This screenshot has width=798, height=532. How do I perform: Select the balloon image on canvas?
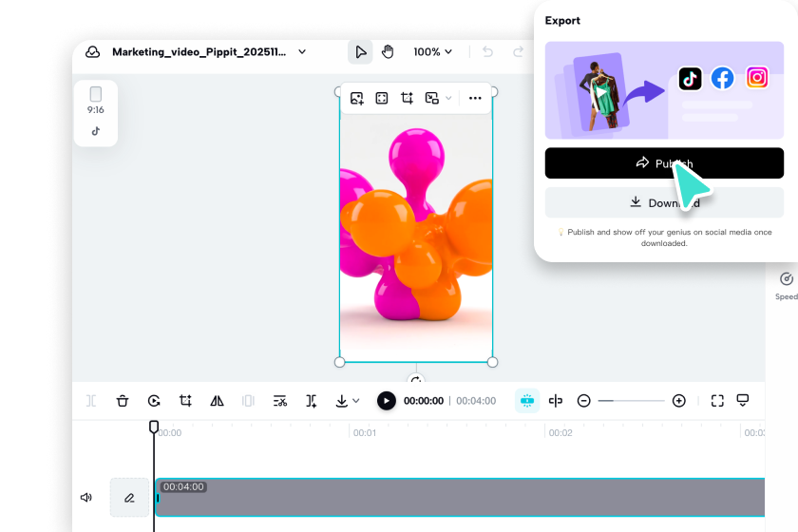pos(416,229)
